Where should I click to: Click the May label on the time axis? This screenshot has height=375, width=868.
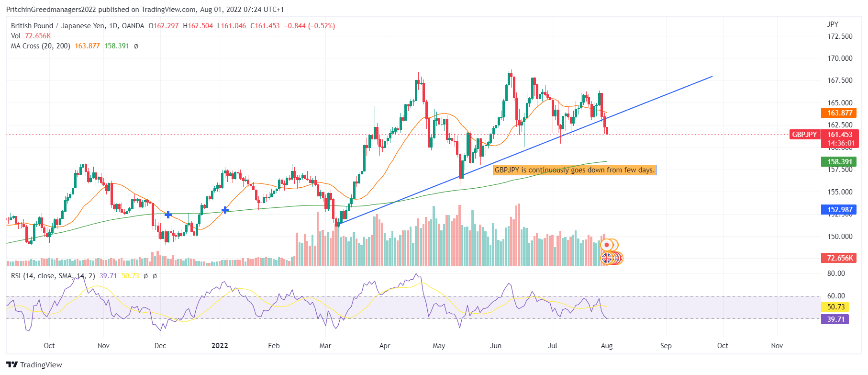[439, 346]
